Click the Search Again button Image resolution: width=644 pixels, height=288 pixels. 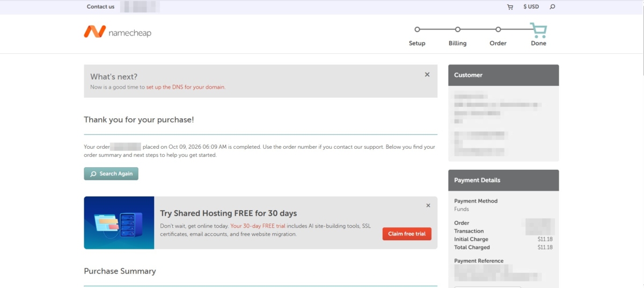tap(111, 174)
